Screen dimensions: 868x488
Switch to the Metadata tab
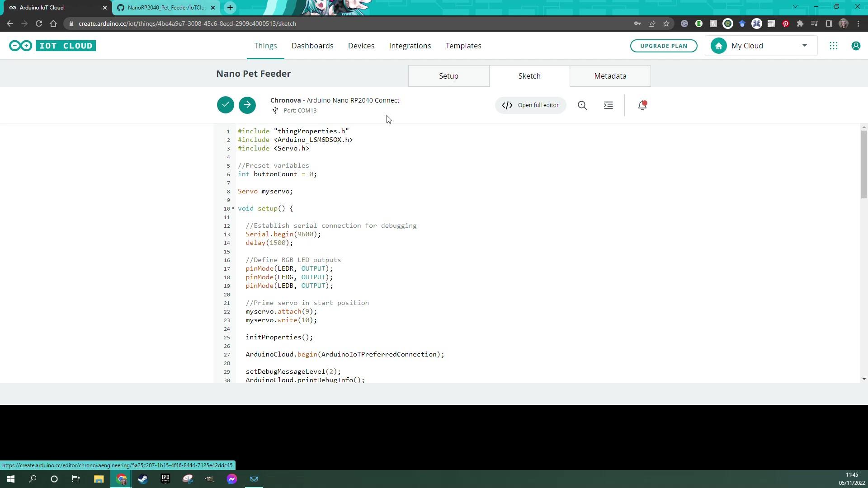tap(610, 76)
